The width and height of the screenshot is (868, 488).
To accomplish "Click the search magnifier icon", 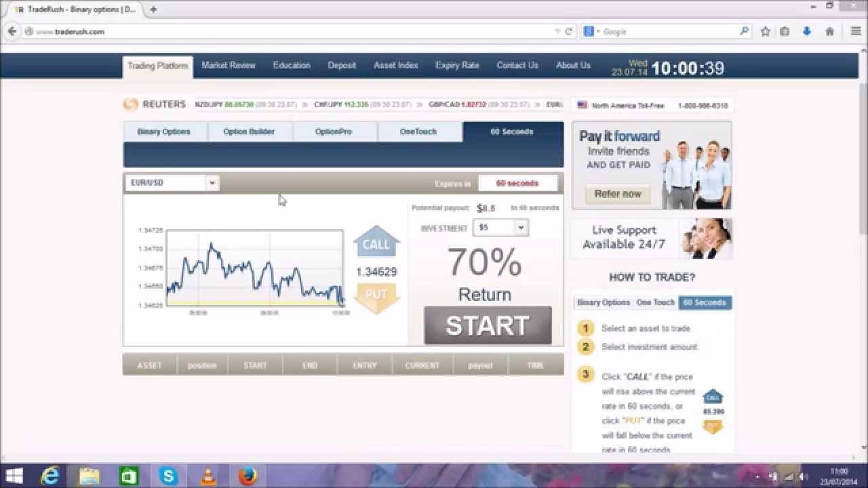I will click(744, 31).
